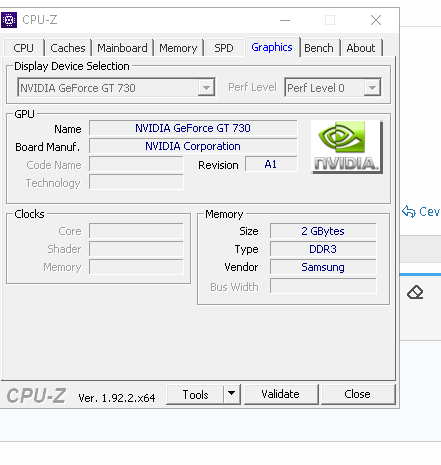
Task: Click the Close button
Action: 358,394
